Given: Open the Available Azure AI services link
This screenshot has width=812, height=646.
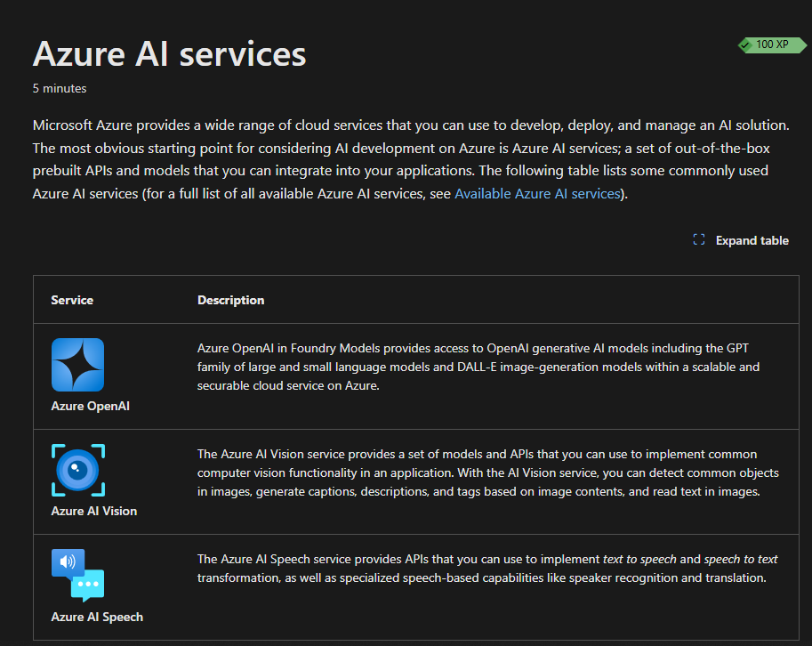Looking at the screenshot, I should click(537, 194).
